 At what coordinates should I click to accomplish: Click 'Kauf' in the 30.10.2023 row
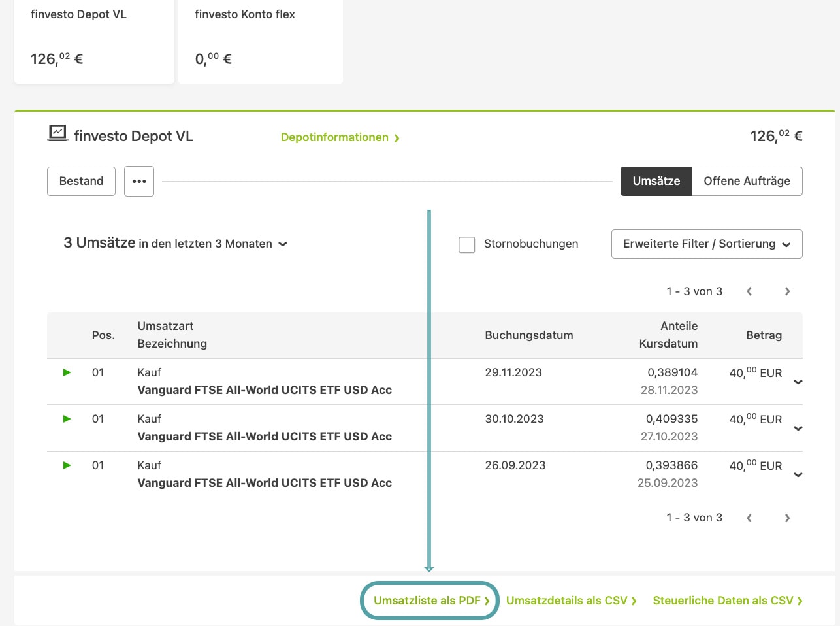point(149,419)
